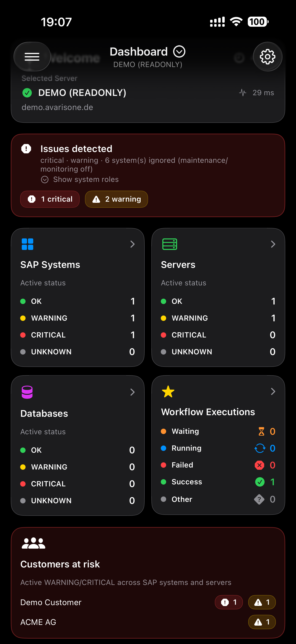
Task: Tap the Success green check icon
Action: [260, 482]
